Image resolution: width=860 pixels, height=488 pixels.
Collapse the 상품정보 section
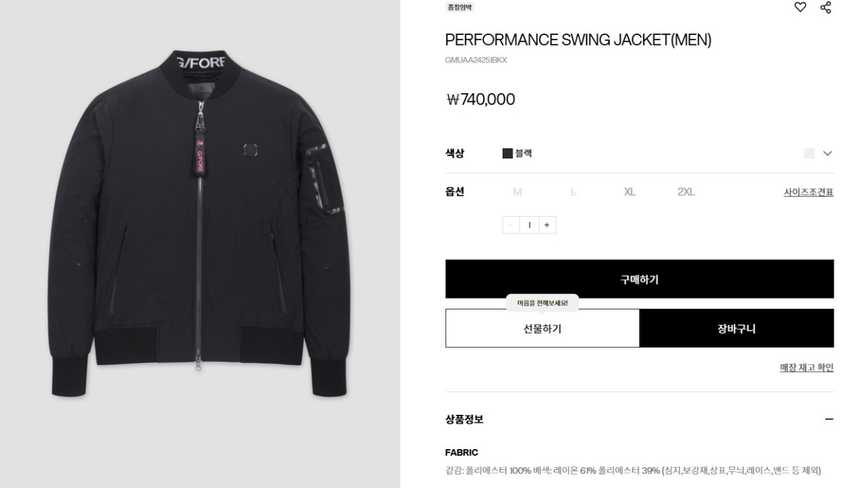(829, 419)
